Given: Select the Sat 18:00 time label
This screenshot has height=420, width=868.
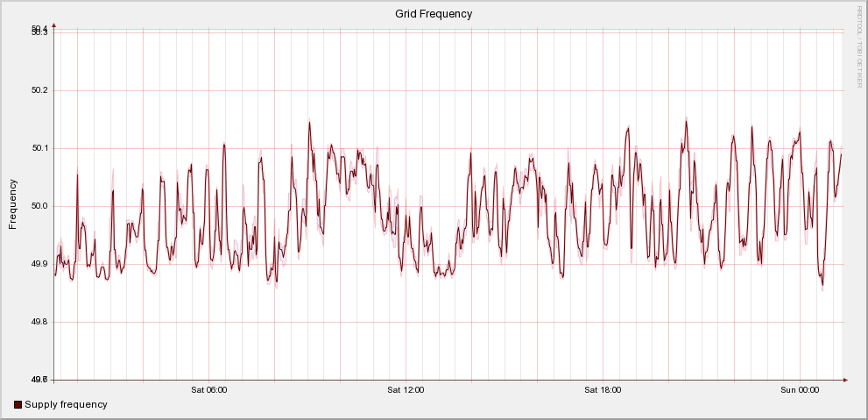Looking at the screenshot, I should tap(603, 389).
